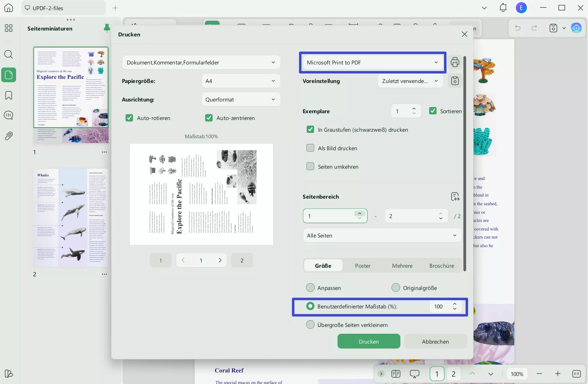This screenshot has width=588, height=384.
Task: Open the UPDF AI assistant icon
Action: (576, 28)
